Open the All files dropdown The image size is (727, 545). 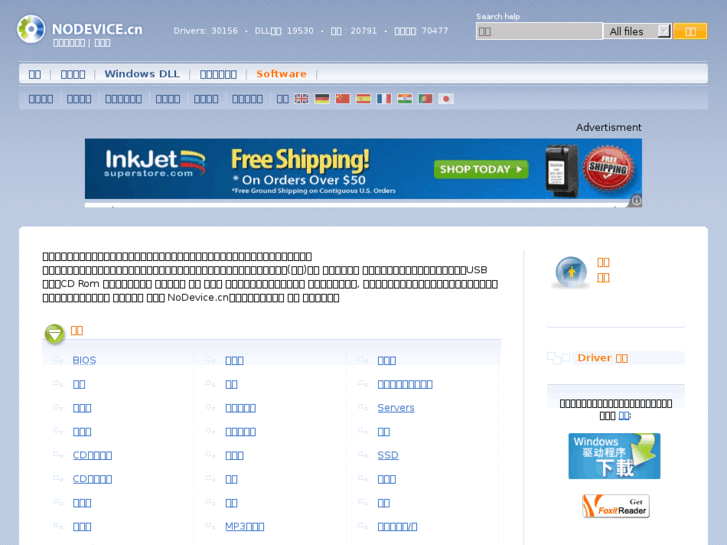coord(637,31)
